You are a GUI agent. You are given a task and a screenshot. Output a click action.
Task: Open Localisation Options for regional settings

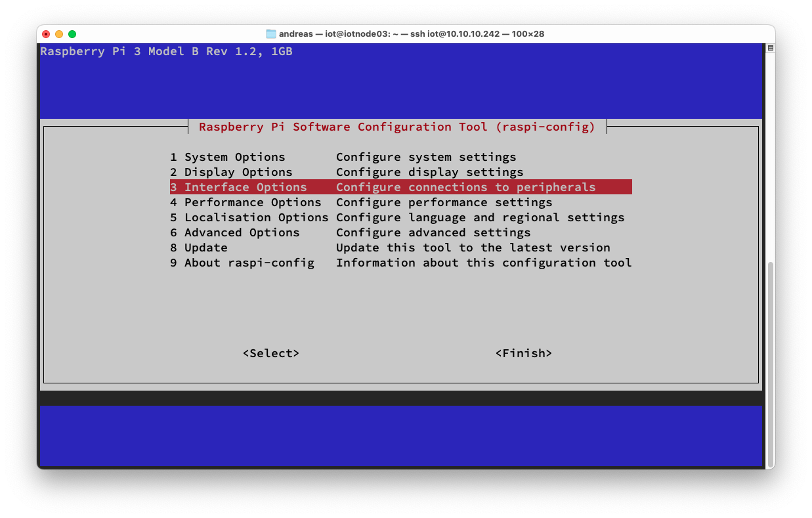click(249, 217)
